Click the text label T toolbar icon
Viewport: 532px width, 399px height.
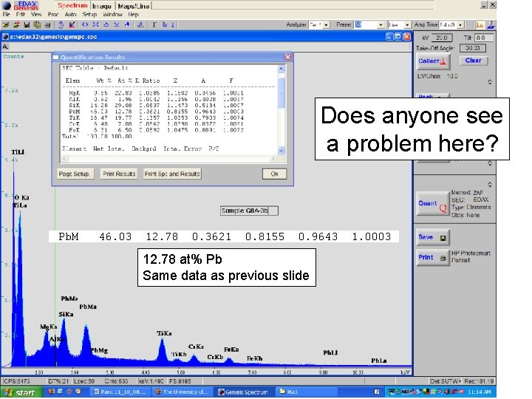pos(154,25)
